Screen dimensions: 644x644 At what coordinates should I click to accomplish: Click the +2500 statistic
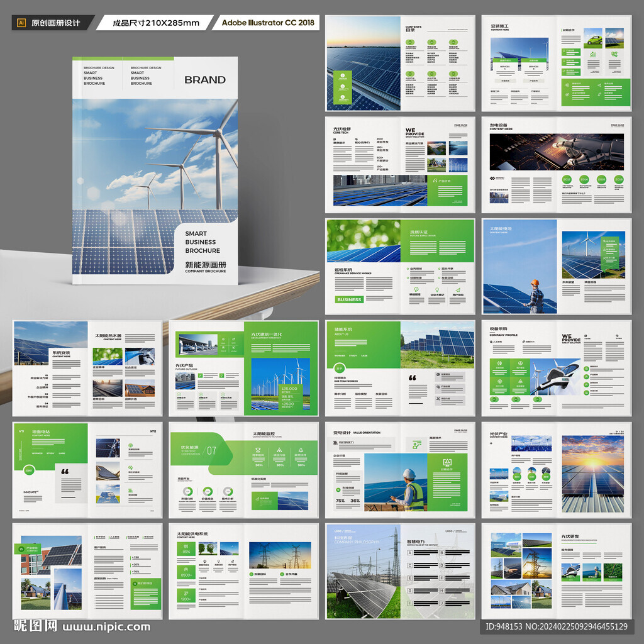pos(287,404)
